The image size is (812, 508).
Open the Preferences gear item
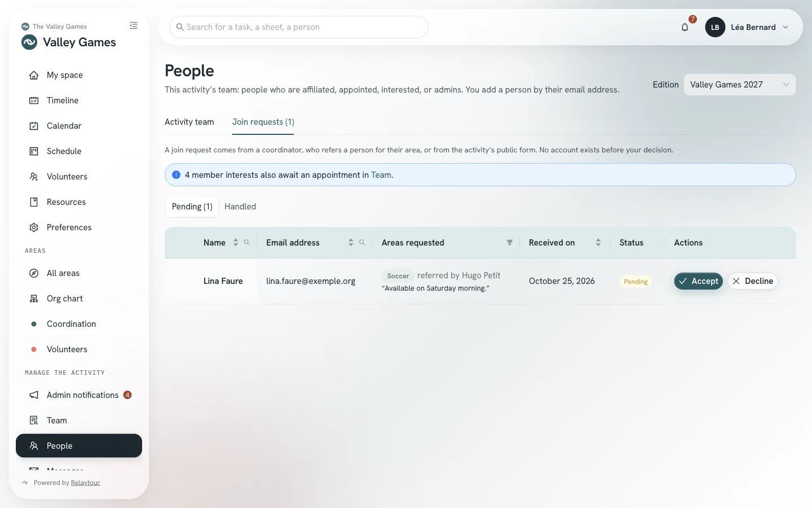(79, 227)
